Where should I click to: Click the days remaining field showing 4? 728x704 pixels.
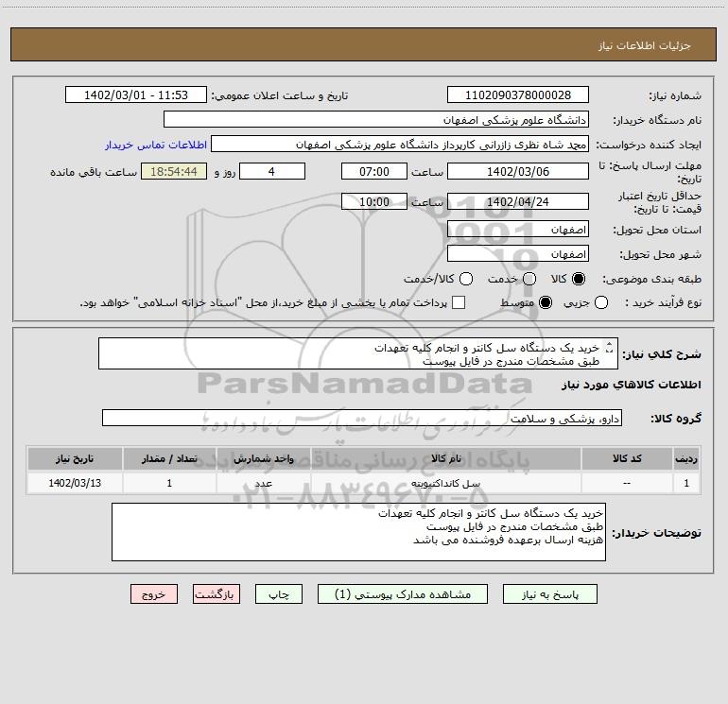(272, 171)
